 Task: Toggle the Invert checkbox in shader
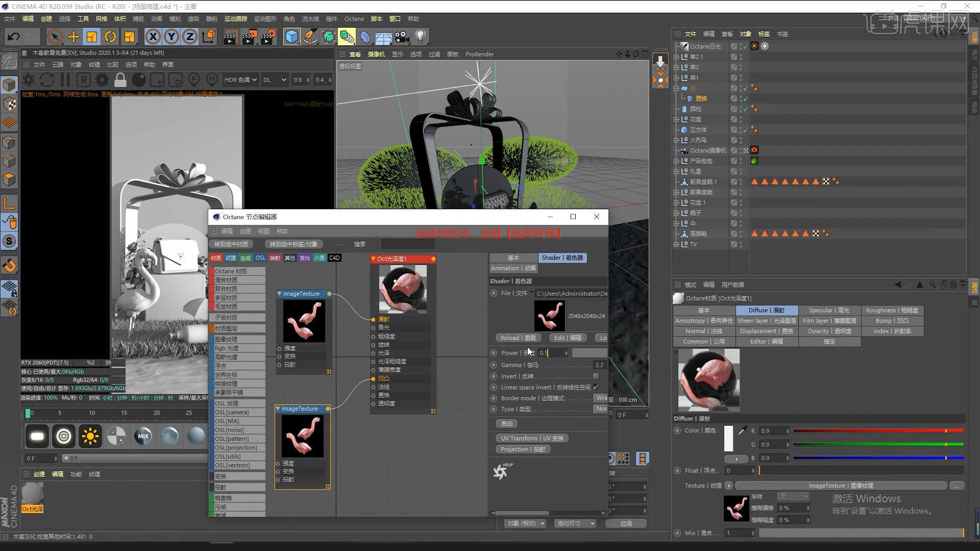(x=596, y=376)
